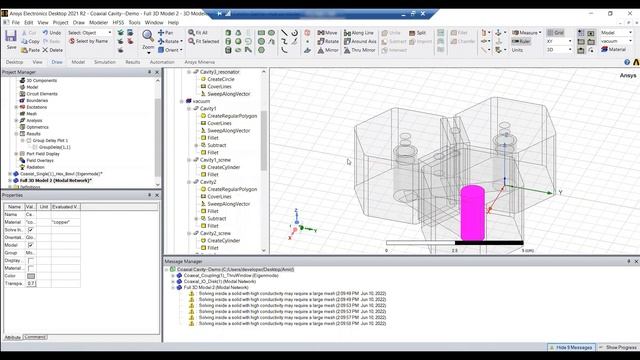Click the magenta cylinder in 3D view
640x360 pixels.
473,213
